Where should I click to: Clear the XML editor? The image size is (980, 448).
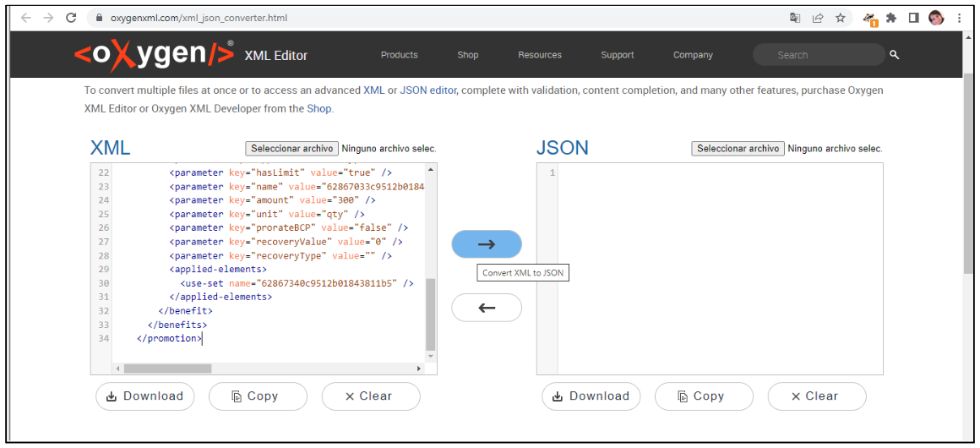(x=370, y=396)
